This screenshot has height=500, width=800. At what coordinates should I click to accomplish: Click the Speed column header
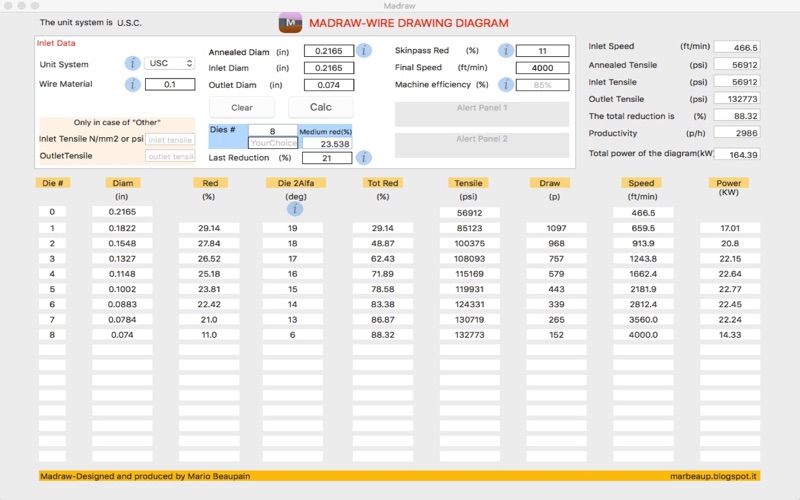point(641,183)
